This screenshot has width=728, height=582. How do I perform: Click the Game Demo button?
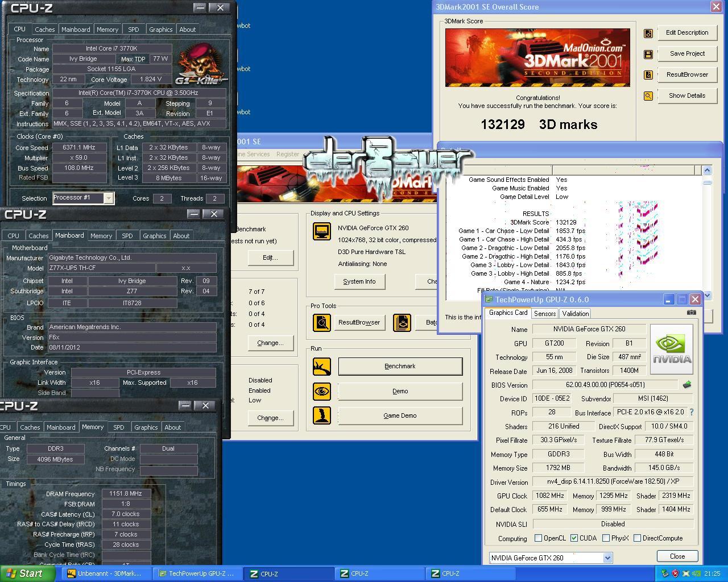400,415
